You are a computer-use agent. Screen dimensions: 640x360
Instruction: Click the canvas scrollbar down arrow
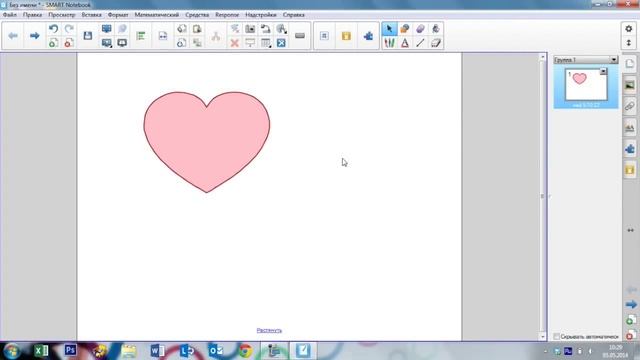[x=542, y=337]
